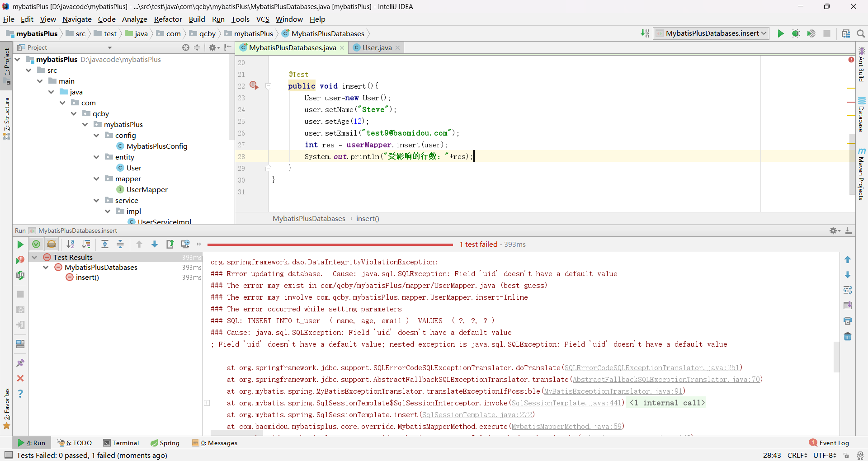
Task: Open Search Everywhere magnifier icon
Action: [x=861, y=33]
